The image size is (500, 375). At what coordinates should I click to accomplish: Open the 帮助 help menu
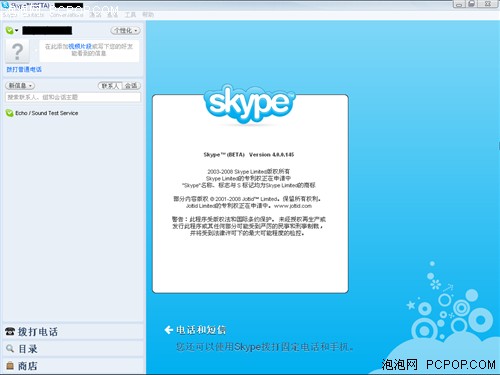[x=148, y=15]
